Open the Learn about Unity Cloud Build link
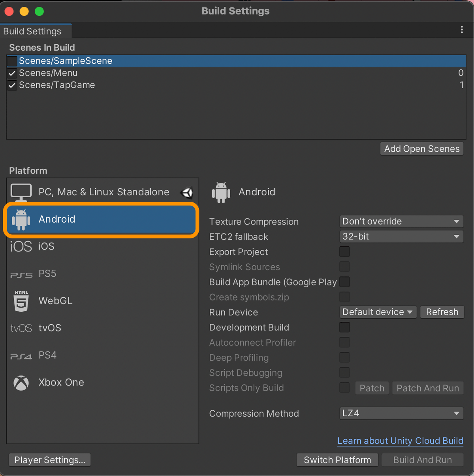Image resolution: width=474 pixels, height=476 pixels. point(400,440)
